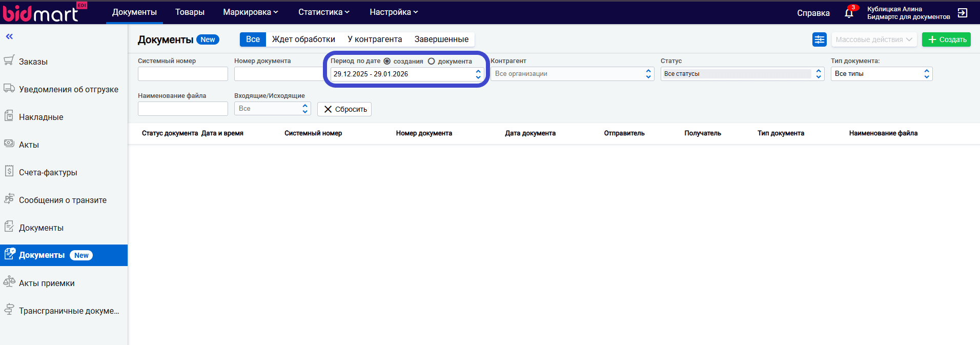
Task: Click user name Кублицкая Алина
Action: (894, 9)
